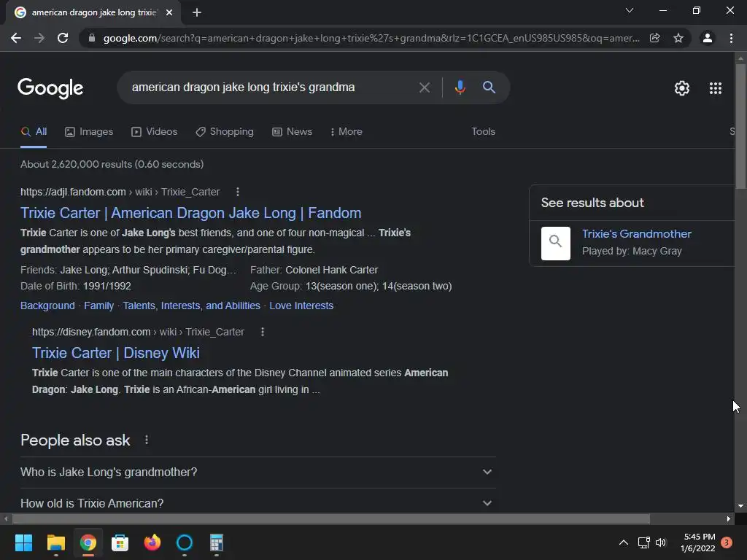Start voice search with the microphone

pyautogui.click(x=460, y=87)
